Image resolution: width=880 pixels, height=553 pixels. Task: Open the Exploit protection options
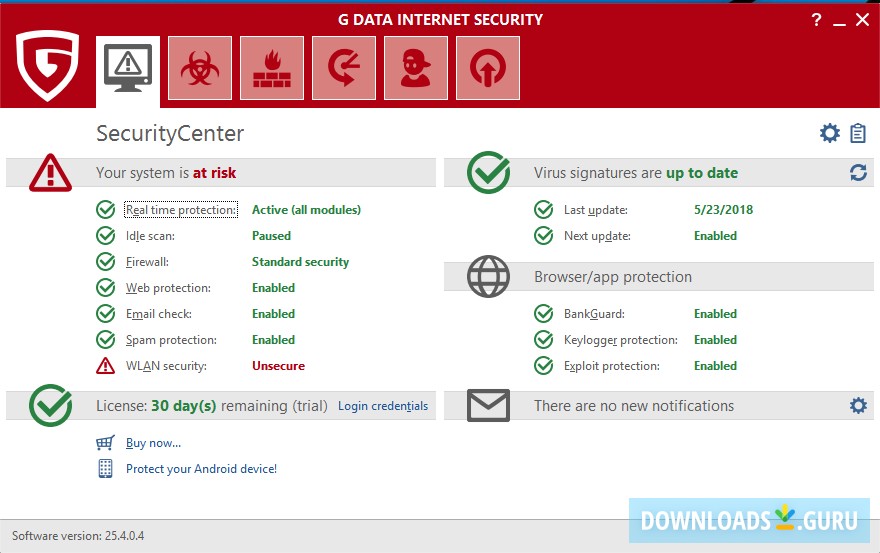[612, 366]
